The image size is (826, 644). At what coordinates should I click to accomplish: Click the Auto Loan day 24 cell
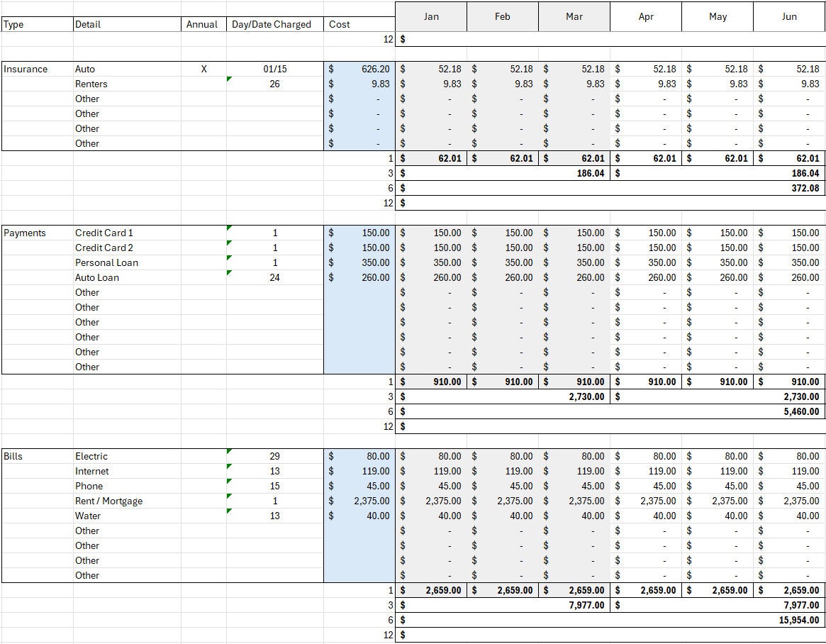(x=275, y=277)
